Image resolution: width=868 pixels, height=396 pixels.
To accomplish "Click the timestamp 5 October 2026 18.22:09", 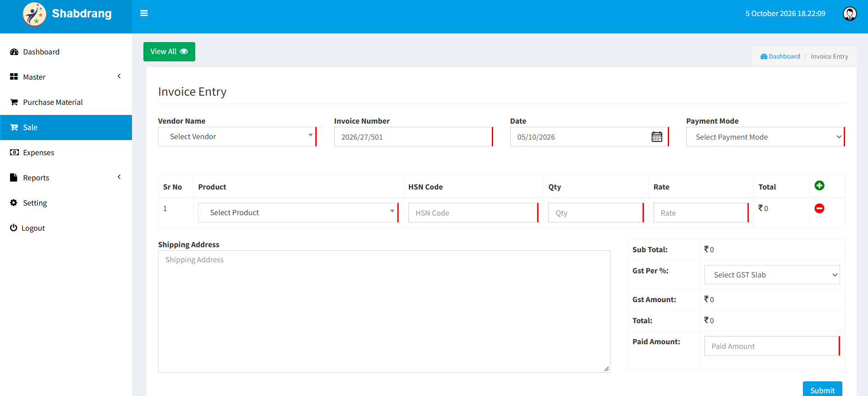I will (786, 14).
